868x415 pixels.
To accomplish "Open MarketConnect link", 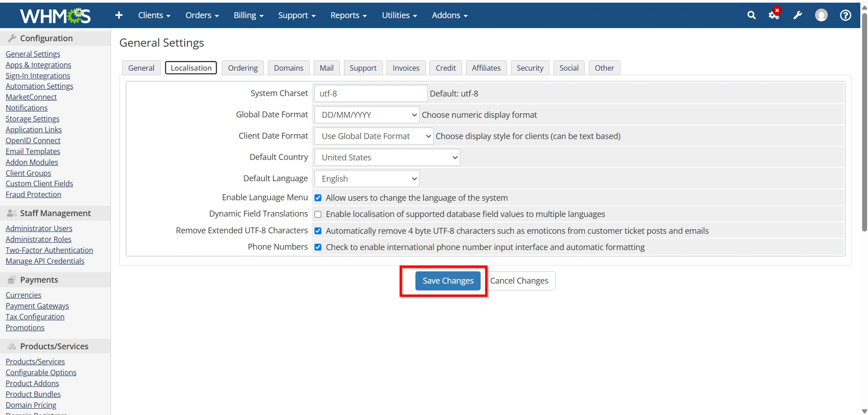I will click(x=31, y=97).
